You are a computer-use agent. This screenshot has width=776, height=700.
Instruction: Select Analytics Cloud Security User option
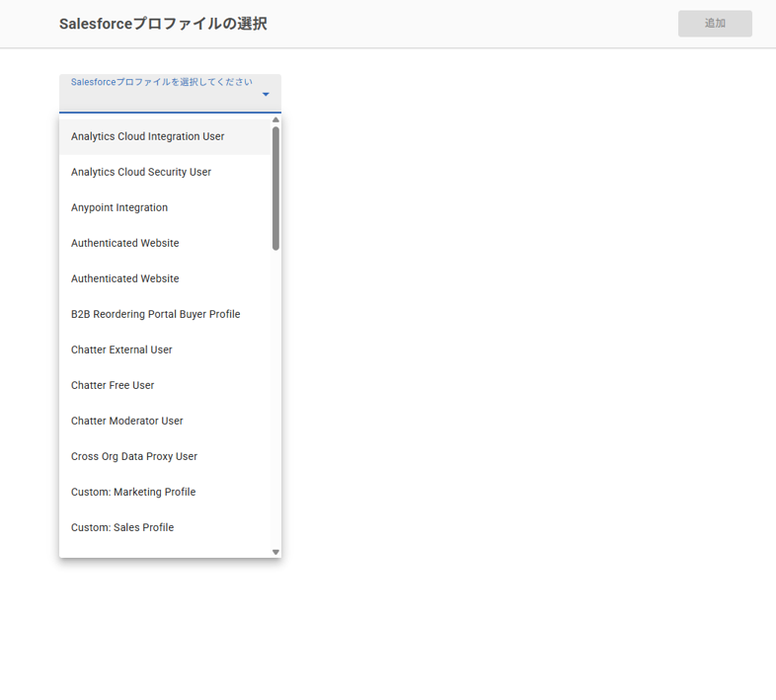pos(165,172)
